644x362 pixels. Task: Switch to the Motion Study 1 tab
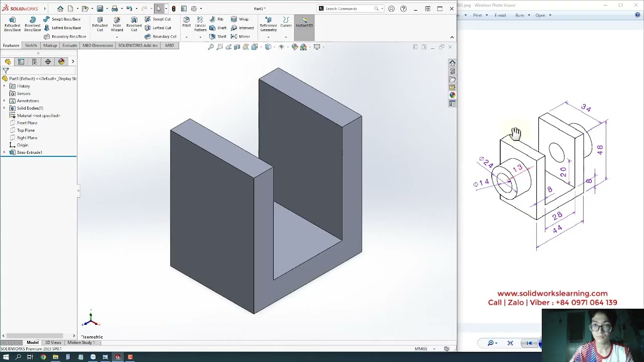(x=81, y=342)
